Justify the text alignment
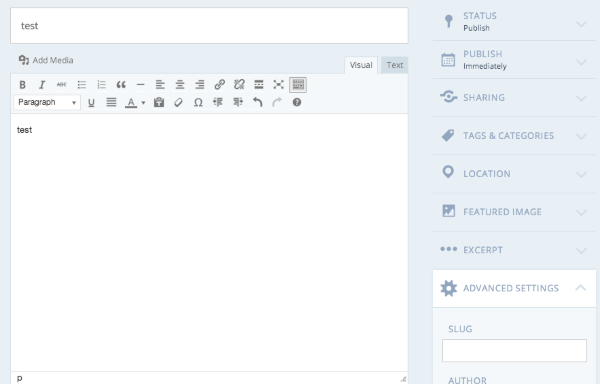The height and width of the screenshot is (384, 600). click(111, 103)
